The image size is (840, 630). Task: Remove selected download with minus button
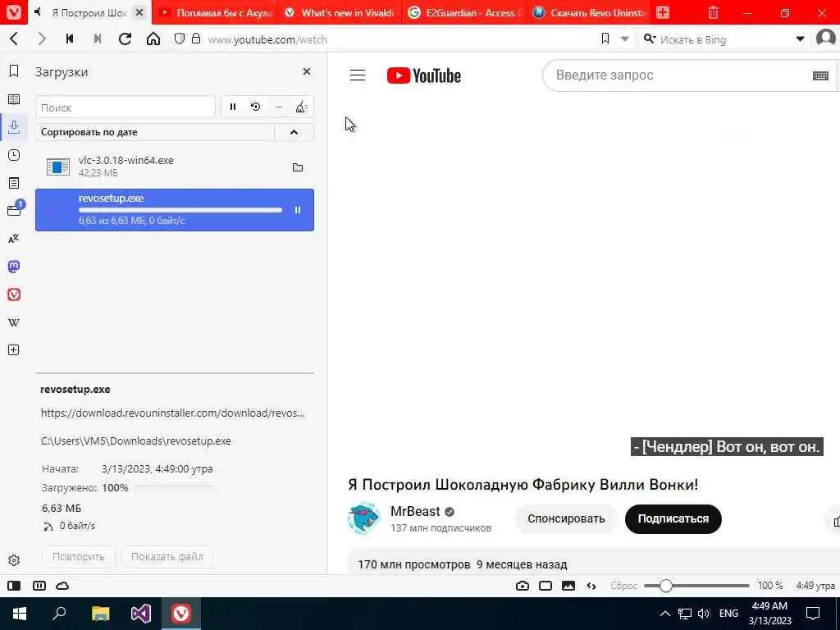tap(279, 107)
